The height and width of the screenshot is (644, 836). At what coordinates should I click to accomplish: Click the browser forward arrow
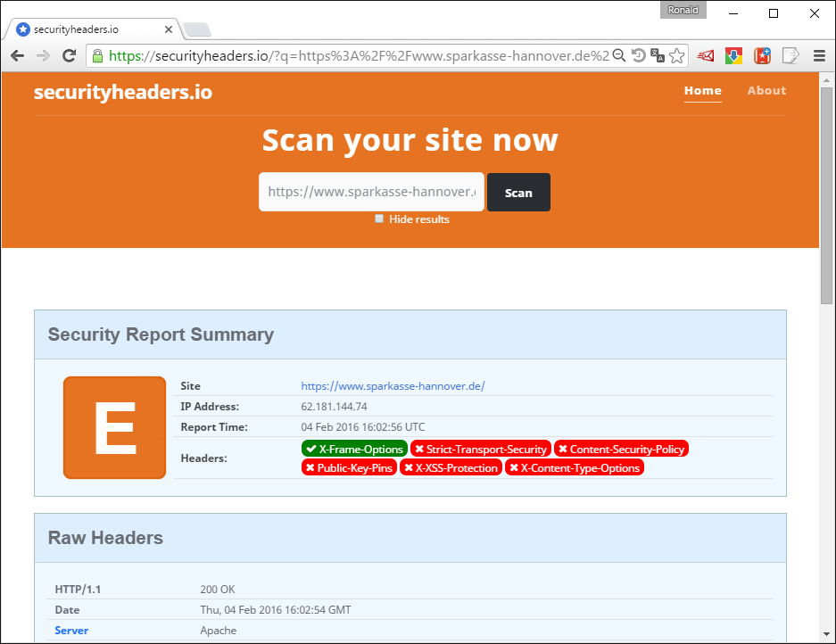(43, 55)
